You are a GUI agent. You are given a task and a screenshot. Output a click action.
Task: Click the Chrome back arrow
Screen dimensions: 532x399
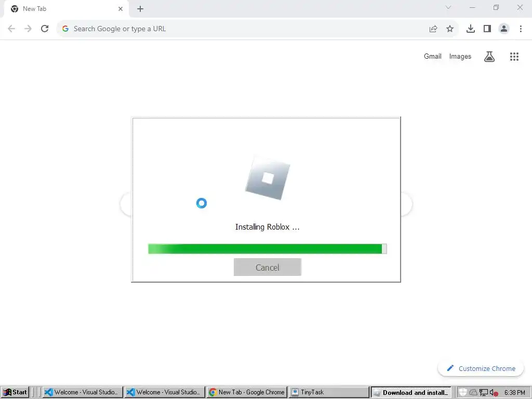(x=11, y=29)
